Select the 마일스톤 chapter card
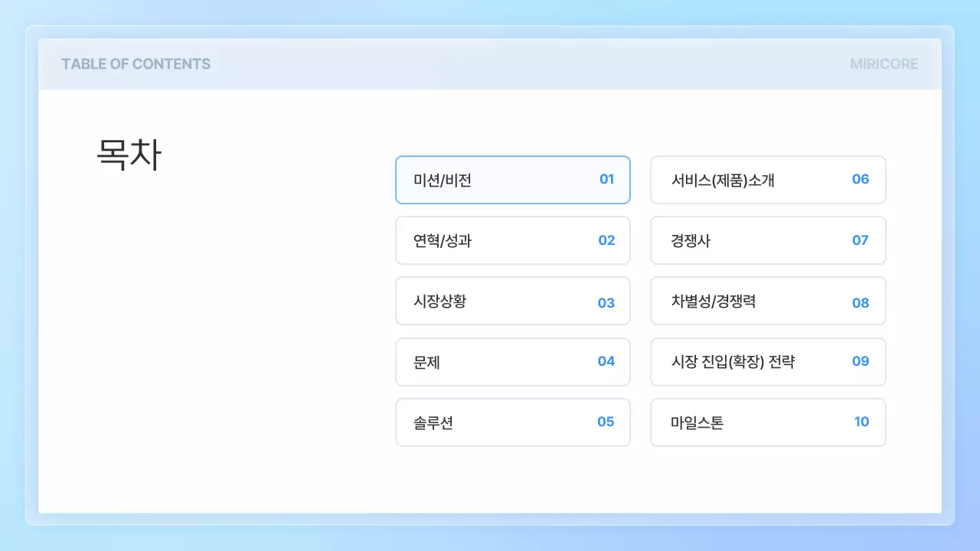 768,422
